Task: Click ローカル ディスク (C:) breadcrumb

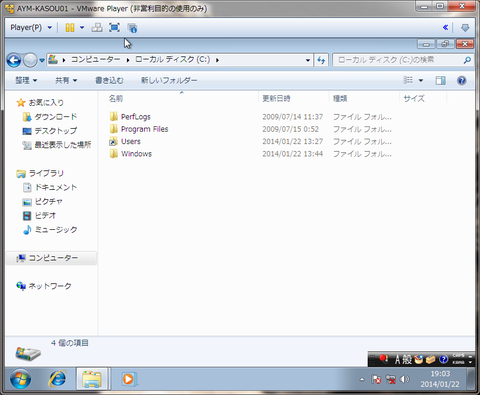Action: [x=172, y=60]
